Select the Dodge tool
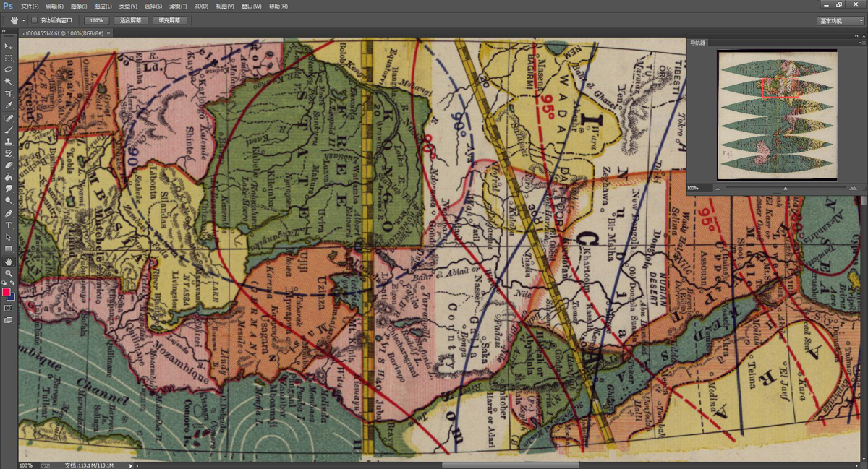868x469 pixels. click(9, 201)
